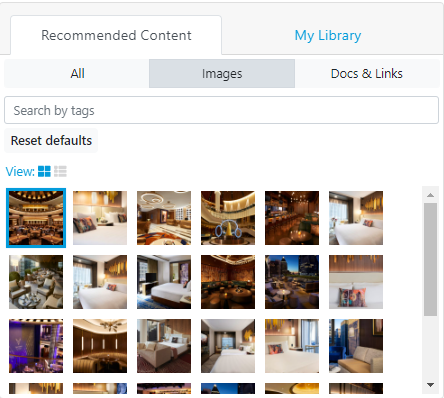Select the highlighted restaurant dining hall thumbnail
Image resolution: width=444 pixels, height=398 pixels.
36,218
